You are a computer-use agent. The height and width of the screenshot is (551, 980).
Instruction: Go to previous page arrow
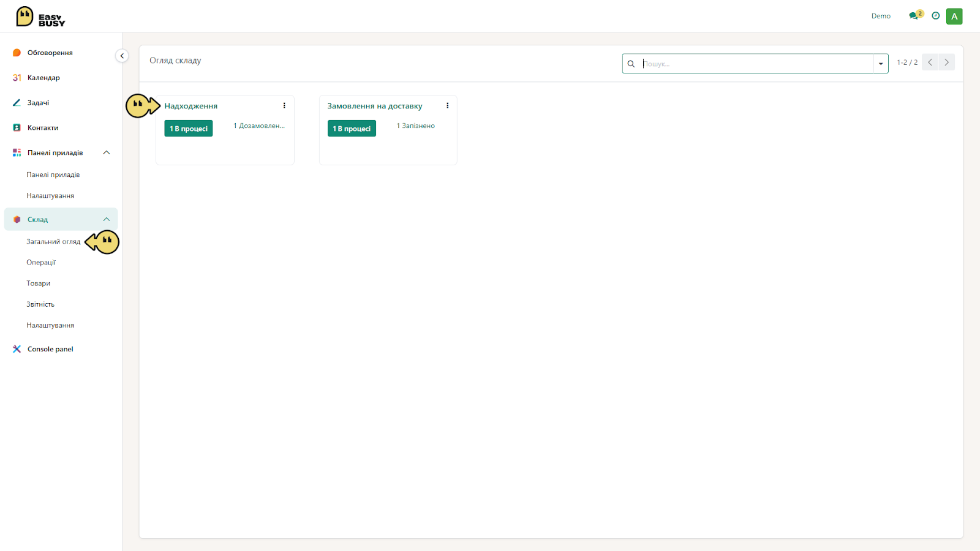click(930, 62)
